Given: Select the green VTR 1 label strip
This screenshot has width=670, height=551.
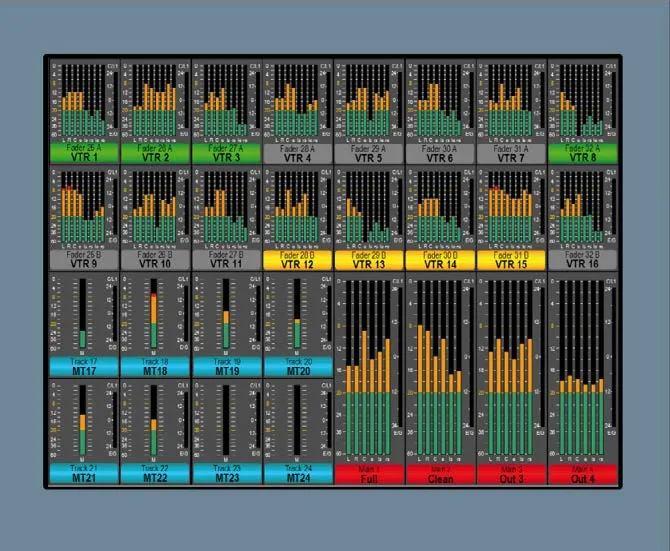Looking at the screenshot, I should click(x=84, y=153).
